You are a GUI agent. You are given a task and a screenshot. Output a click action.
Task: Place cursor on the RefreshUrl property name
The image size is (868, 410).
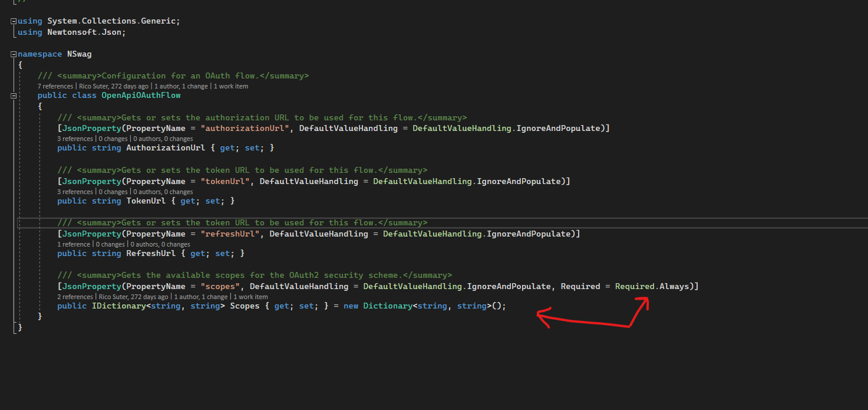[151, 253]
